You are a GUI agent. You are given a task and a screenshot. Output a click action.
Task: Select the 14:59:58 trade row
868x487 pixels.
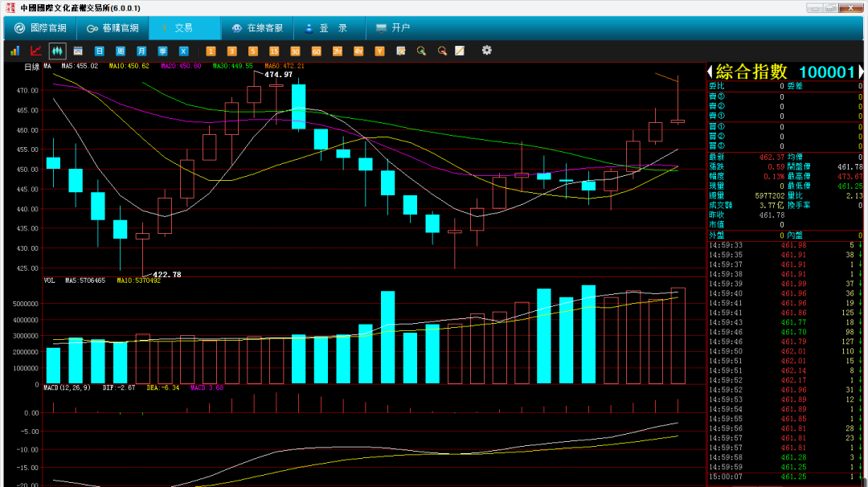[x=785, y=457]
